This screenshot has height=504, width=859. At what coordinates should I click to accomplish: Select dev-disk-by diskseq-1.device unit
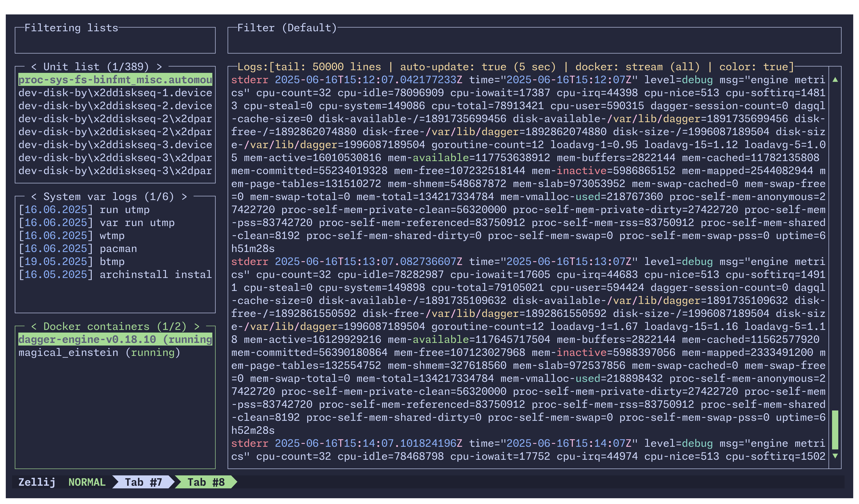(115, 93)
